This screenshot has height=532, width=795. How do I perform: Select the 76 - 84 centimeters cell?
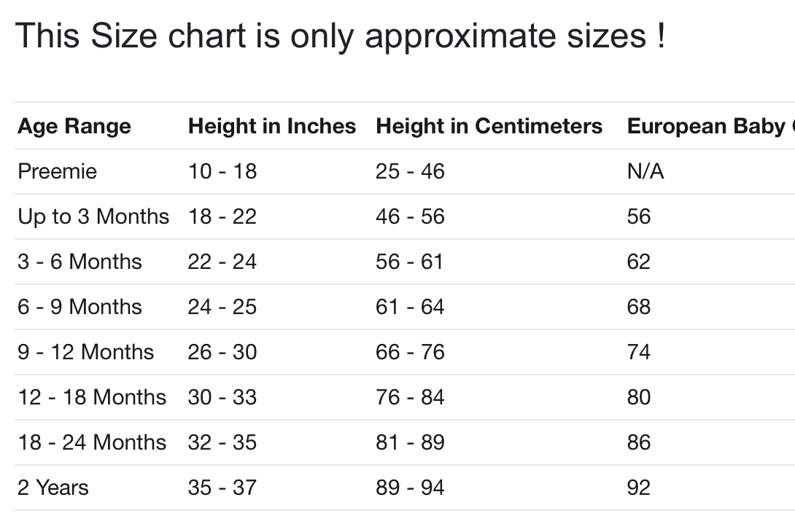point(410,398)
